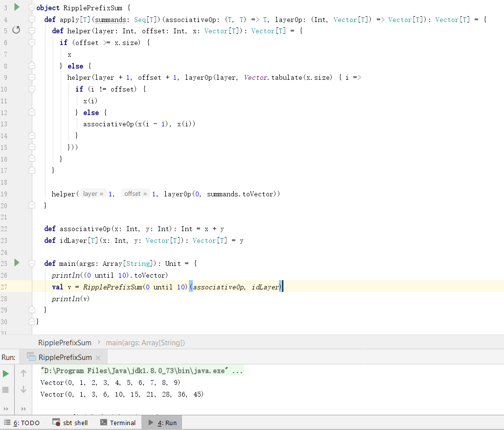Click 'println(v)' on line 28
The height and width of the screenshot is (430, 504).
pos(71,299)
